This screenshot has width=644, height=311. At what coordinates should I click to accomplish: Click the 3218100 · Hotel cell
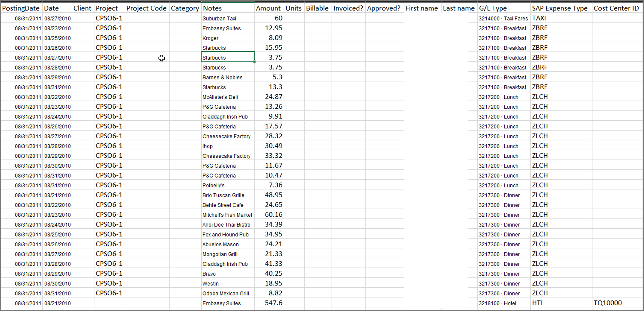coord(504,303)
